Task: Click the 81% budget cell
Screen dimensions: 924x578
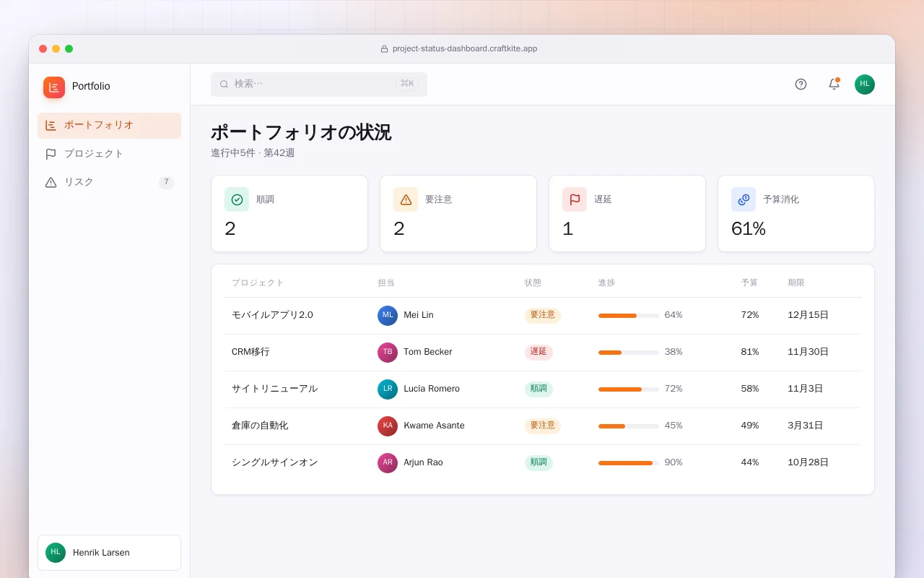Action: pyautogui.click(x=750, y=352)
